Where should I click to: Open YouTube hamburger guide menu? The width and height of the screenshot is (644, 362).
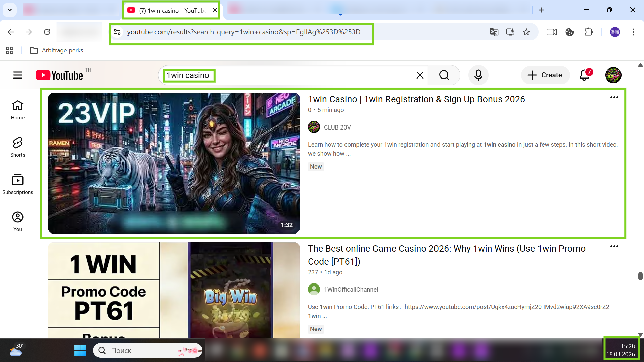pyautogui.click(x=18, y=75)
